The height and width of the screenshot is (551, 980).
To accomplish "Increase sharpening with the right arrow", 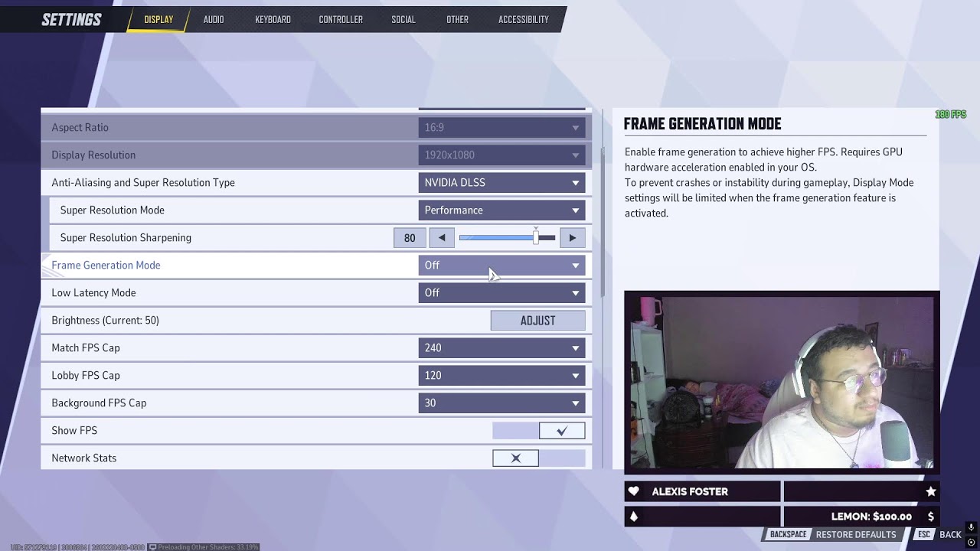I will (573, 238).
